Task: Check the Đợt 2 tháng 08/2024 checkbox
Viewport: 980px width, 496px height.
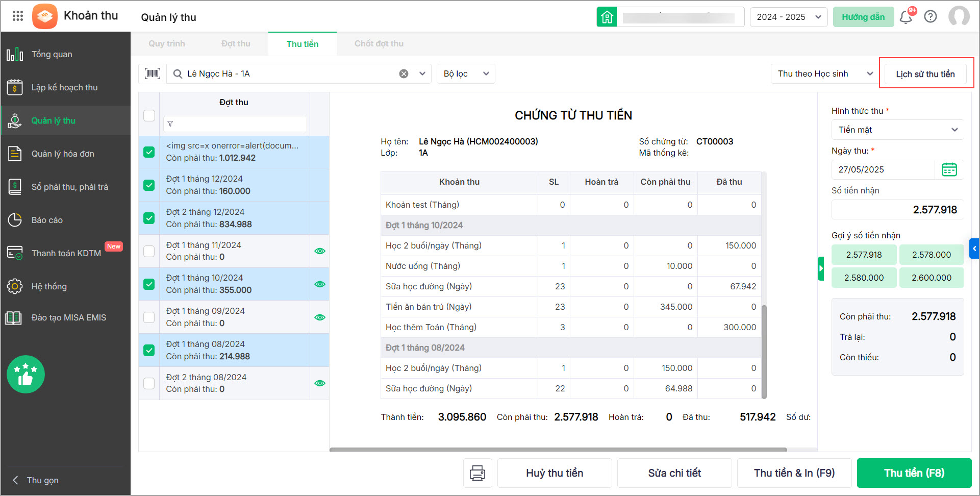Action: click(149, 383)
